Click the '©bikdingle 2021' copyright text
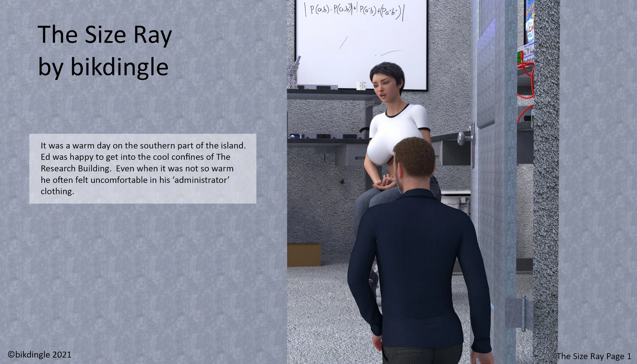The height and width of the screenshot is (364, 637). tap(40, 354)
